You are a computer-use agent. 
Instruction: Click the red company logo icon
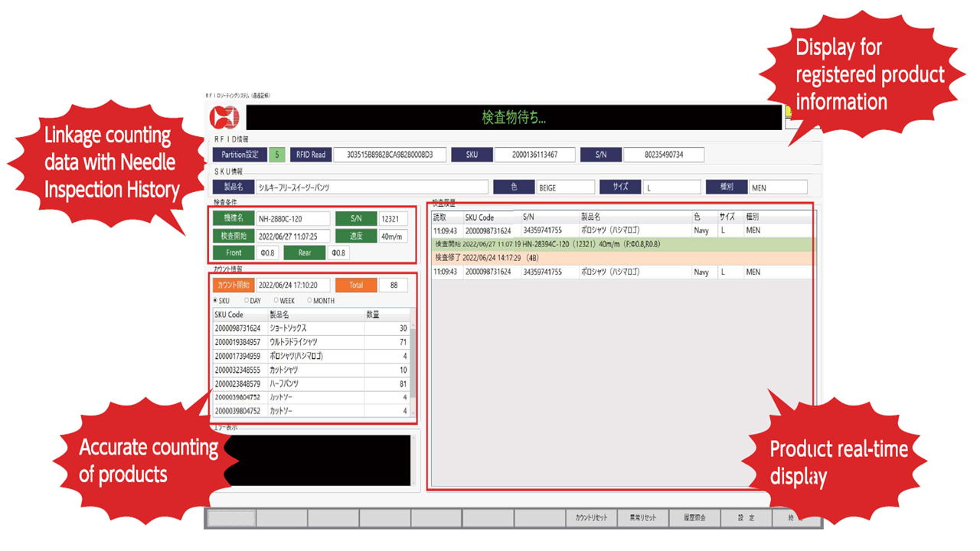pyautogui.click(x=225, y=118)
